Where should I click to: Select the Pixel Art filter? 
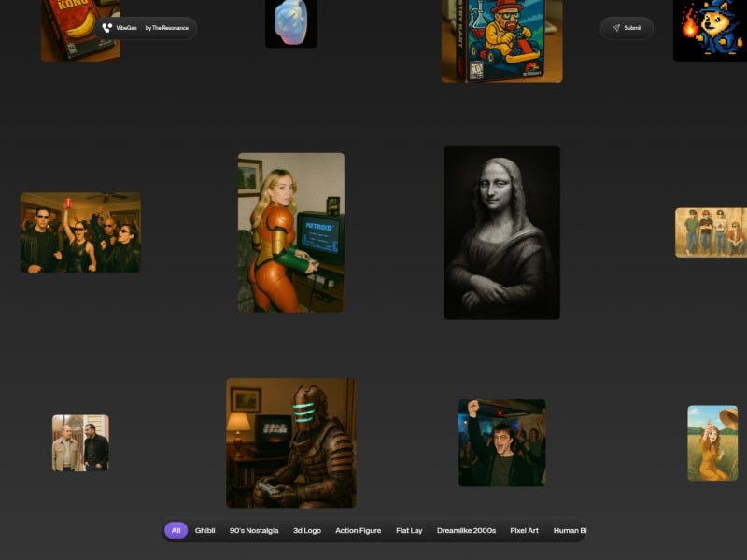(524, 530)
